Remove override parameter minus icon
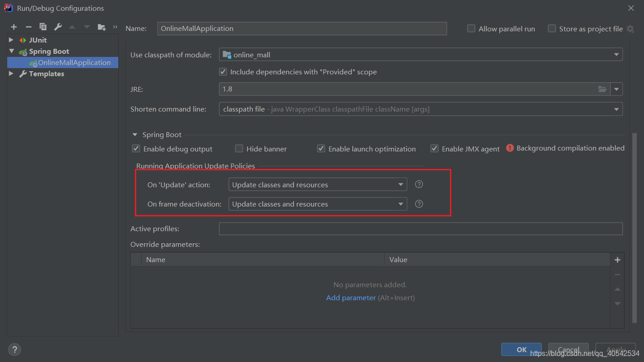644x362 pixels. [x=617, y=275]
